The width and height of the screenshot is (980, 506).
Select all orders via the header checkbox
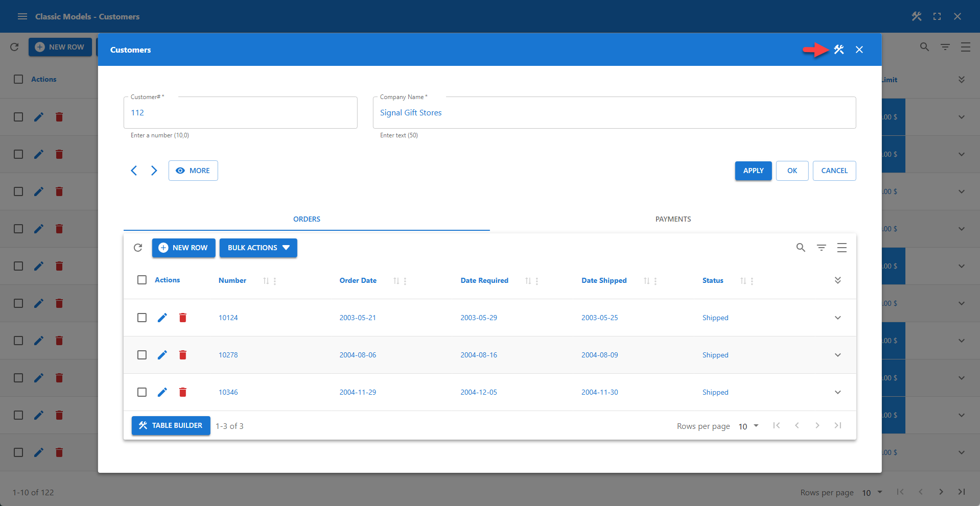142,280
